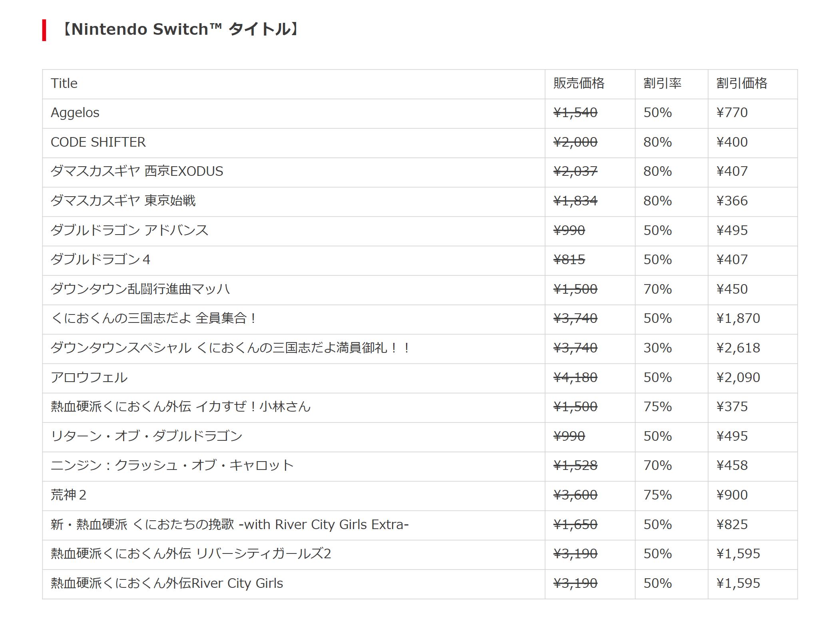The height and width of the screenshot is (625, 840).
Task: Click the ¥1,870 discounted price
Action: [738, 318]
